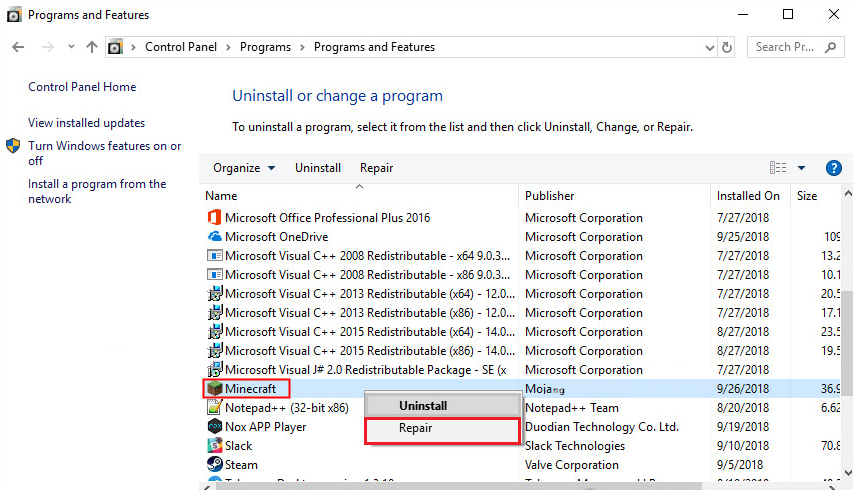853x490 pixels.
Task: Choose Repair from the context menu
Action: (442, 430)
